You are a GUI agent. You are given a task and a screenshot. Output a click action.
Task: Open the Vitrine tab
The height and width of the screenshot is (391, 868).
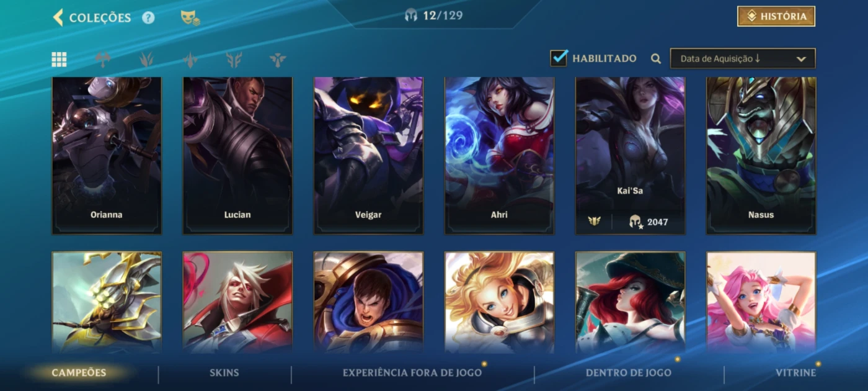point(796,373)
